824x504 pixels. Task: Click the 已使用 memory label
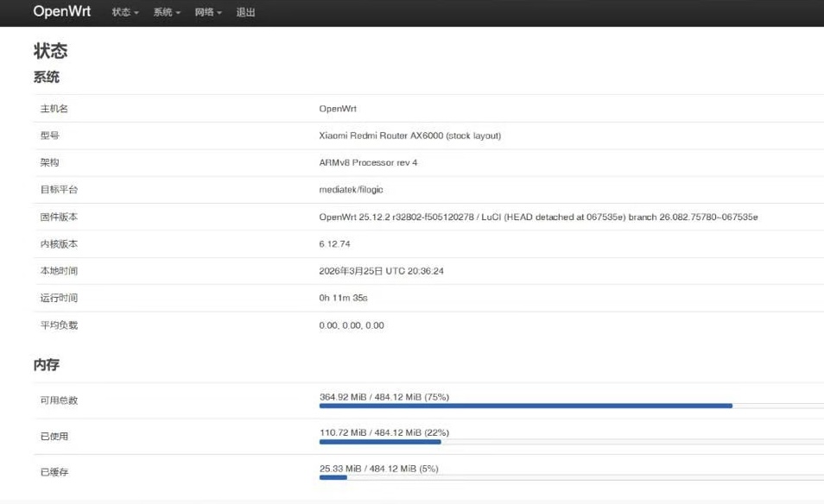pyautogui.click(x=54, y=437)
